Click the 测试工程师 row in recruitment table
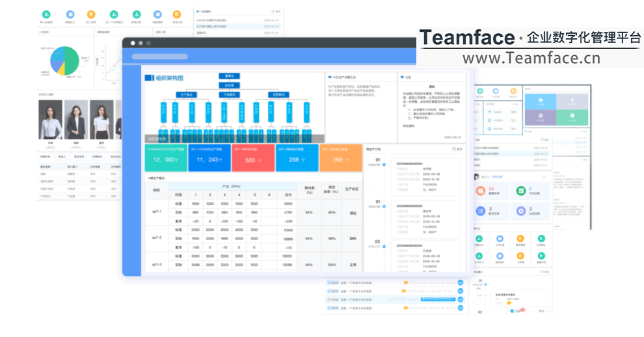The height and width of the screenshot is (337, 644). [79, 182]
